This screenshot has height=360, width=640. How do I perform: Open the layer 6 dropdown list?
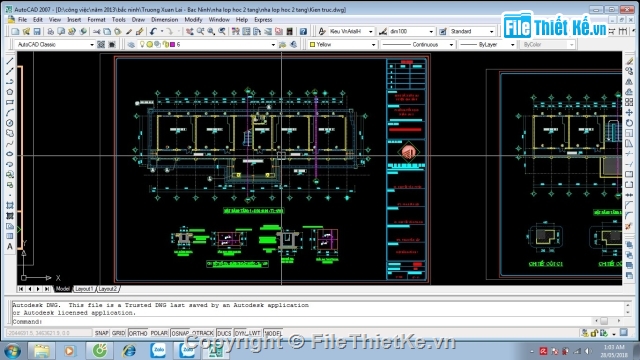coord(202,44)
